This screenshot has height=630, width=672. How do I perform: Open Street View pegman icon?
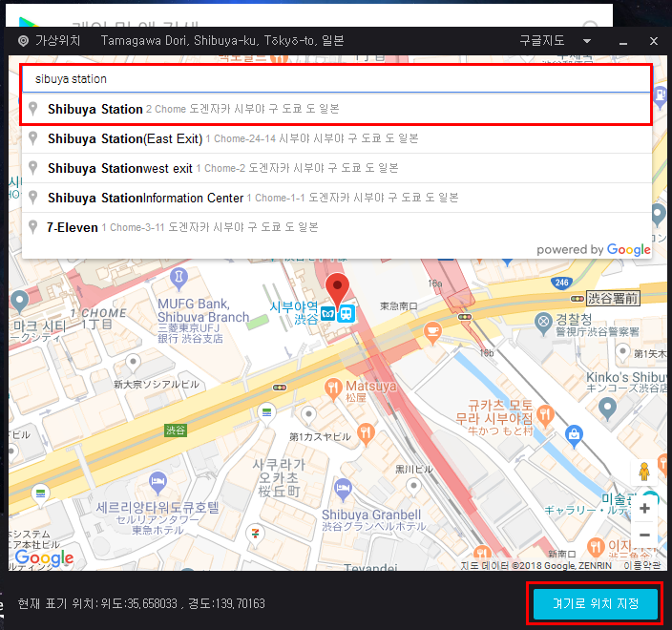(643, 472)
